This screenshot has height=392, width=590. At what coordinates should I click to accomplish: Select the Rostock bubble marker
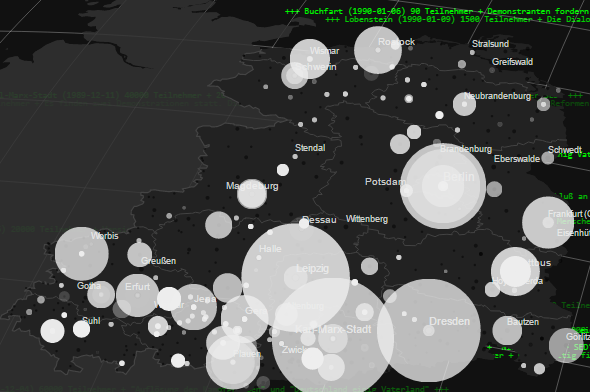pos(378,50)
